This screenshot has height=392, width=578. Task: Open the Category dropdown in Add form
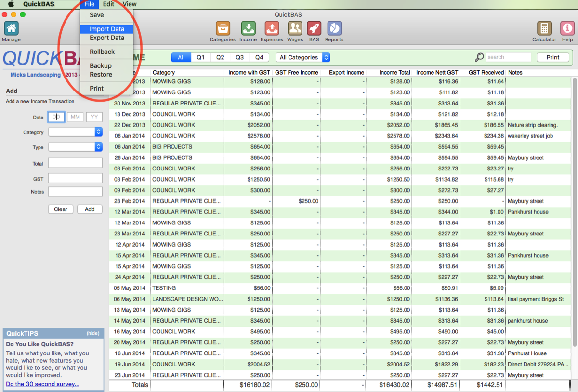(75, 132)
